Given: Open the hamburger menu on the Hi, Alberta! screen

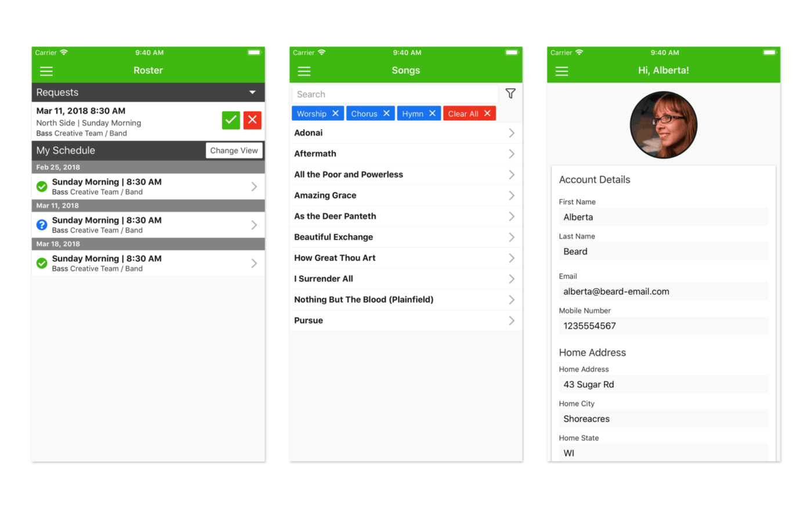Looking at the screenshot, I should 561,71.
